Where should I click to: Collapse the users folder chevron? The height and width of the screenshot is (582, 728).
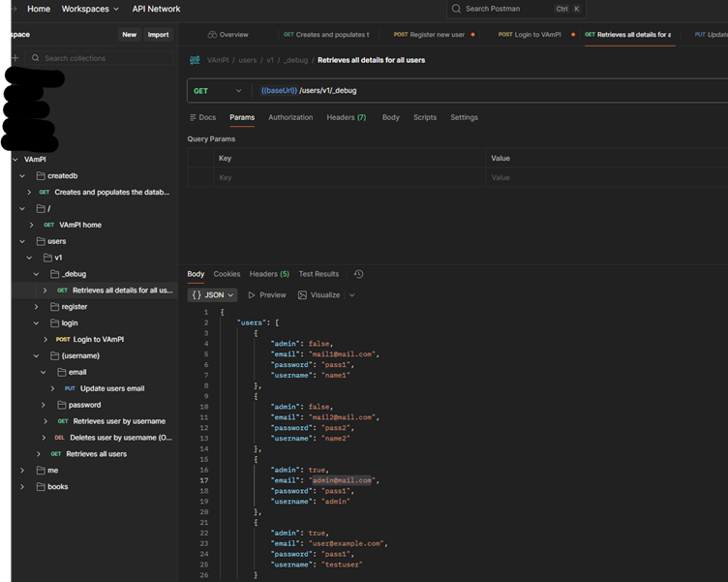coord(22,241)
